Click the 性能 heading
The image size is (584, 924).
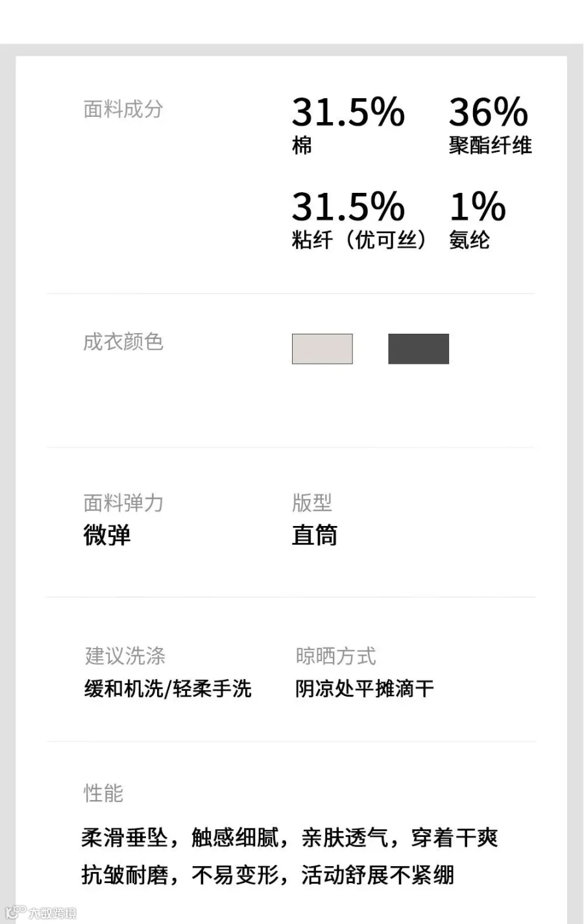pyautogui.click(x=103, y=793)
